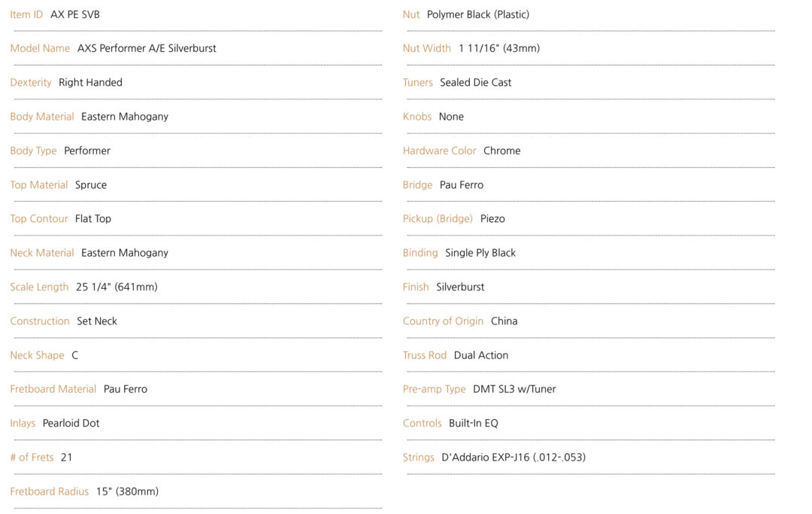Screen dimensions: 812x514
Task: Click the Scale Length value 25 1/4" (641mm)
Action: [x=117, y=287]
